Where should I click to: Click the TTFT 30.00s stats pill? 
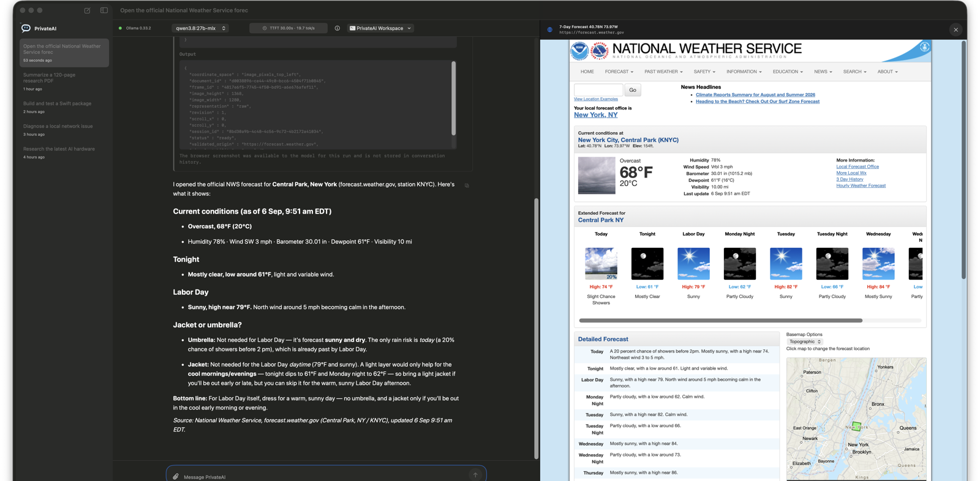point(288,28)
